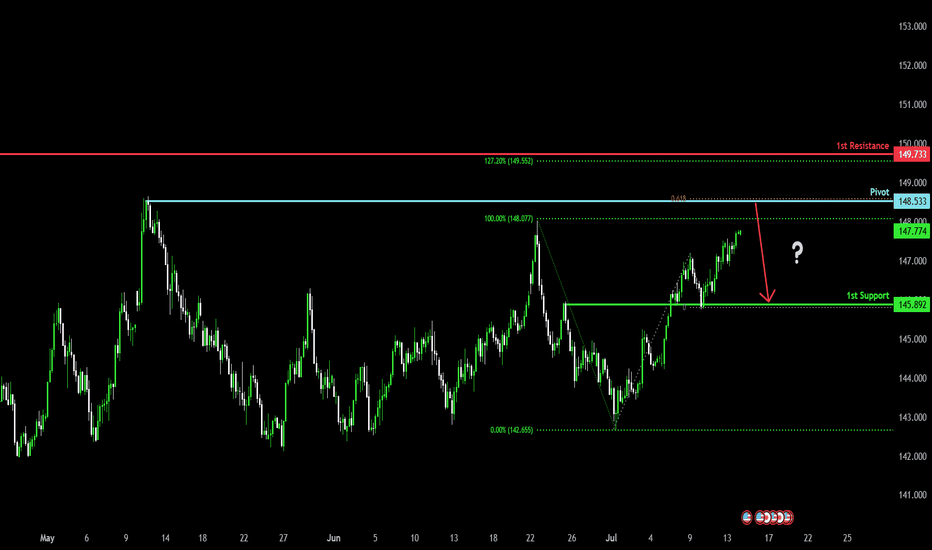Click the 'Pivot' label
This screenshot has height=550, width=932.
tap(880, 192)
